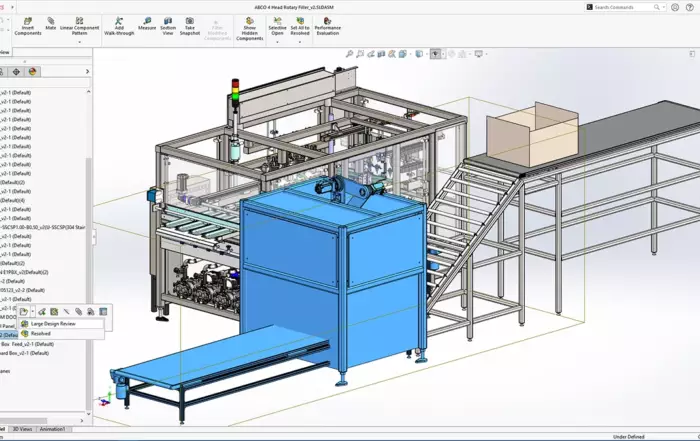Open the Linear Component Pattern dropdown arrow
This screenshot has height=441, width=700.
coord(79,42)
